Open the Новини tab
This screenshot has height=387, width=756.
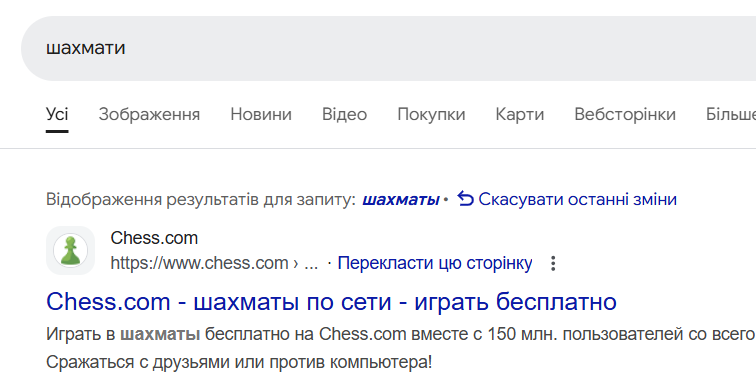click(x=261, y=115)
